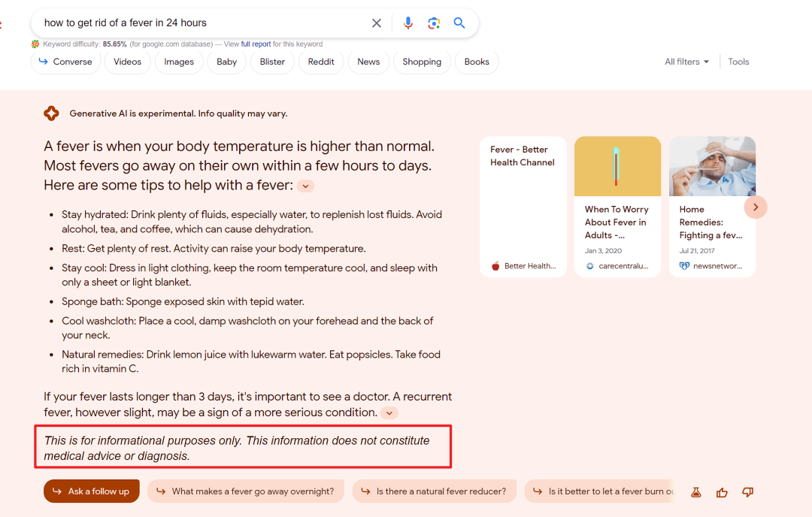Click the 'Sponge bath' bullet text

pos(183,301)
